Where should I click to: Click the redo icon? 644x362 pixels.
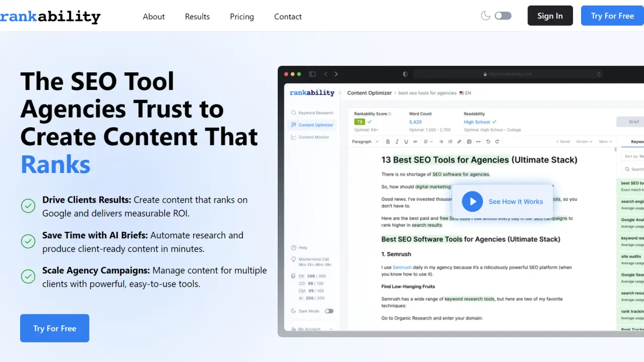[497, 142]
